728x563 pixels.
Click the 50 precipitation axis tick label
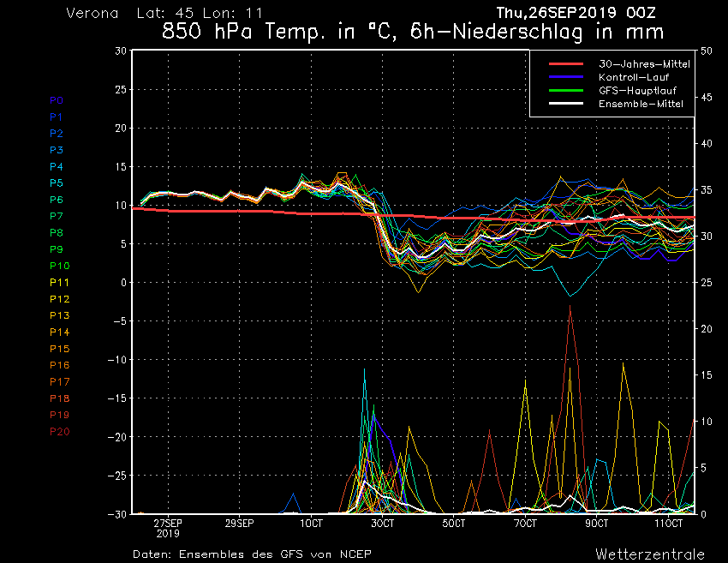[x=707, y=51]
